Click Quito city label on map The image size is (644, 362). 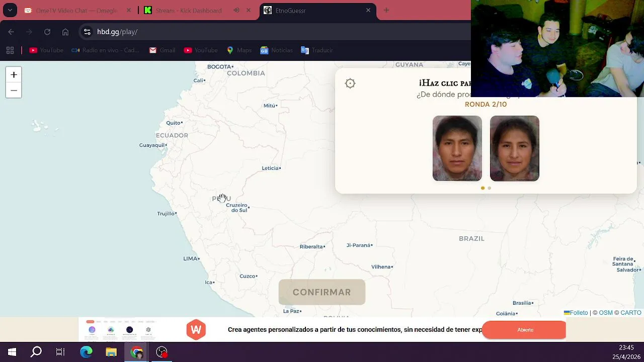[x=174, y=123]
